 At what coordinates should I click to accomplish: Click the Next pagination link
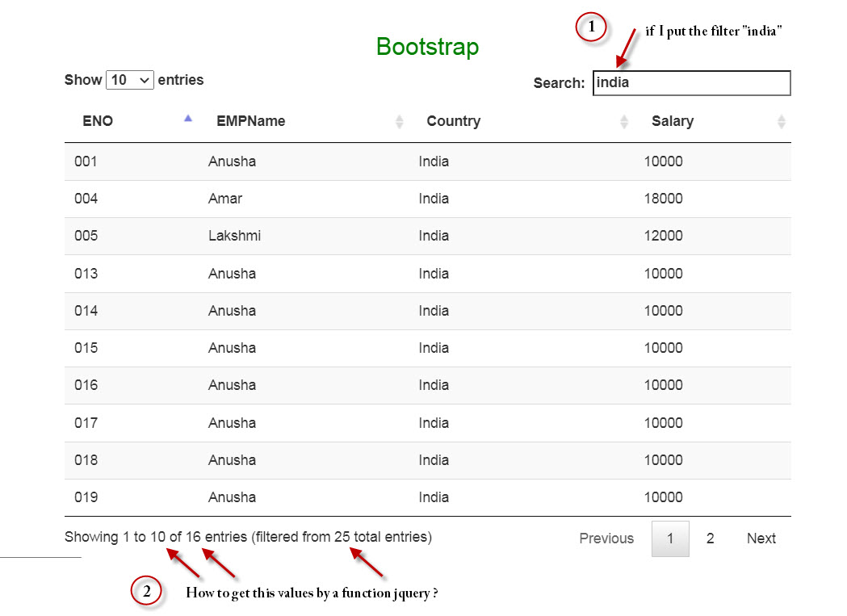pyautogui.click(x=760, y=538)
